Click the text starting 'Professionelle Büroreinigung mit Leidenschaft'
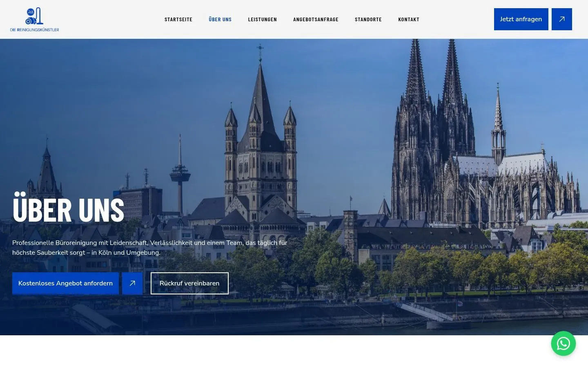The height and width of the screenshot is (368, 588). pyautogui.click(x=150, y=248)
